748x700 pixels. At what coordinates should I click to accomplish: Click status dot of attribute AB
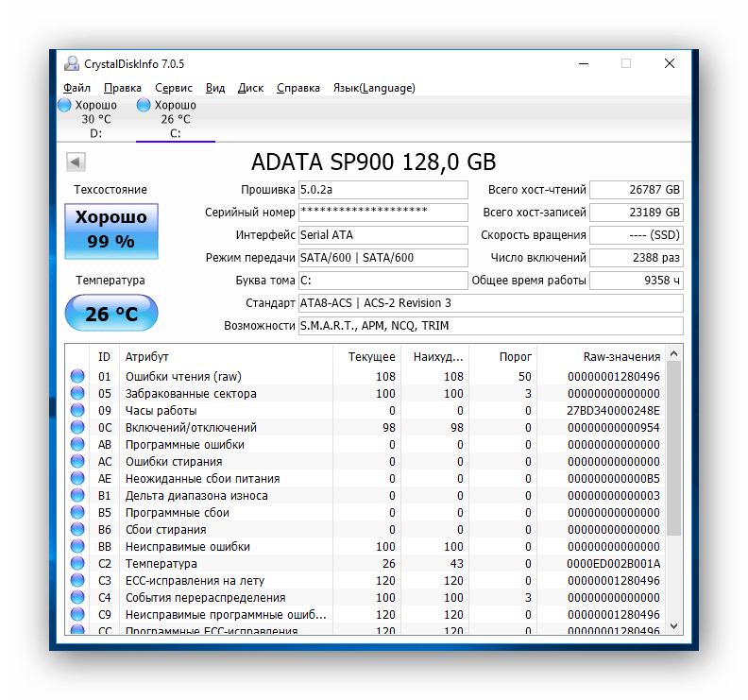(77, 444)
